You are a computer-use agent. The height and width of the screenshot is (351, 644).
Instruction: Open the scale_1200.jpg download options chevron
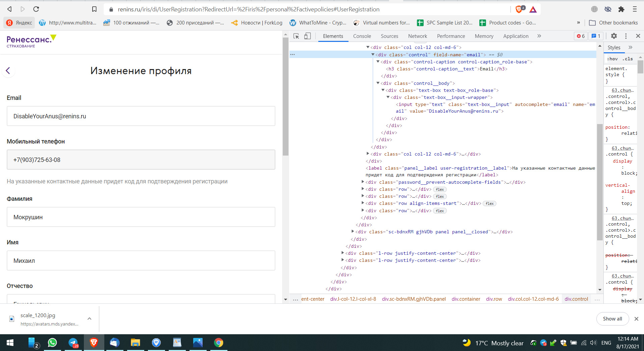pos(90,319)
